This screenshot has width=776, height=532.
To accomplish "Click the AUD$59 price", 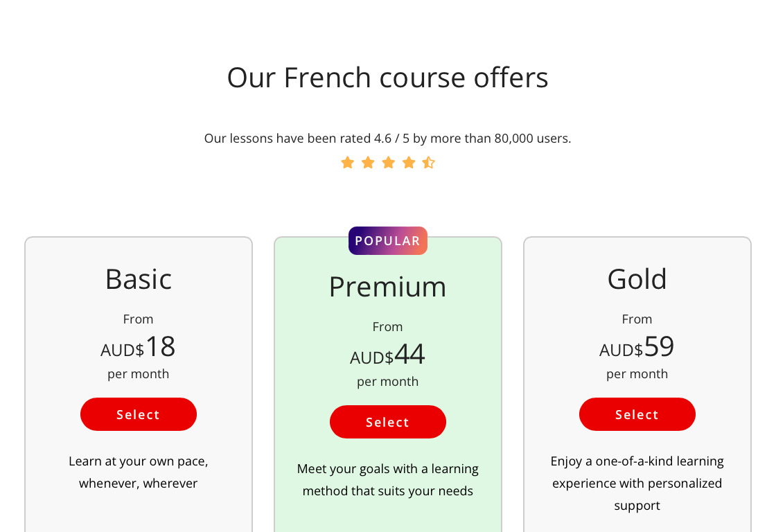I will (637, 347).
